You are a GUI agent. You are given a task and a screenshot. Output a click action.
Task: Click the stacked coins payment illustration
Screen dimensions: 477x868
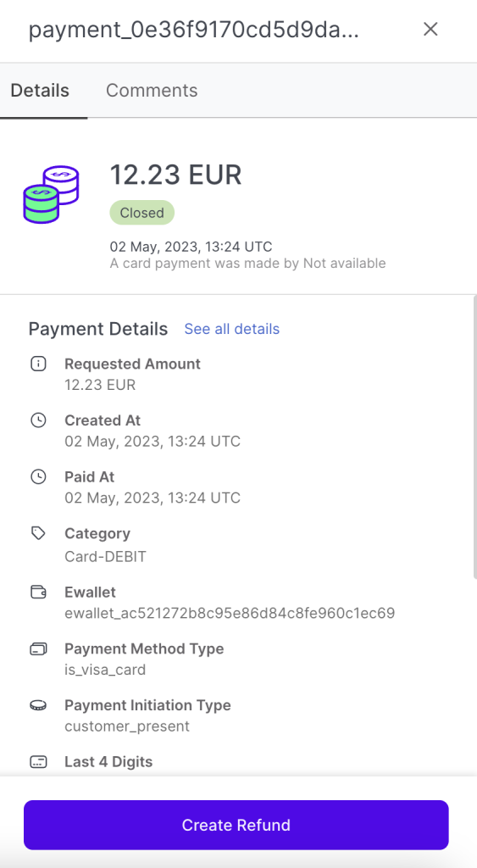51,194
